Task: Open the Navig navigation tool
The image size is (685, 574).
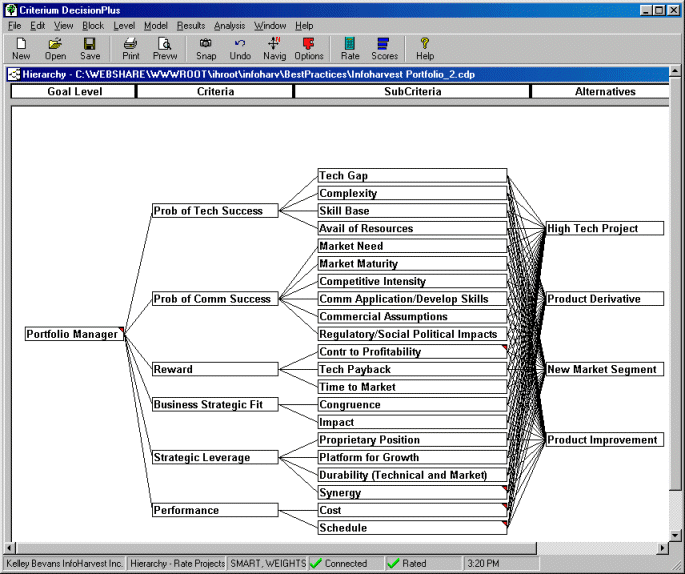Action: [x=274, y=48]
